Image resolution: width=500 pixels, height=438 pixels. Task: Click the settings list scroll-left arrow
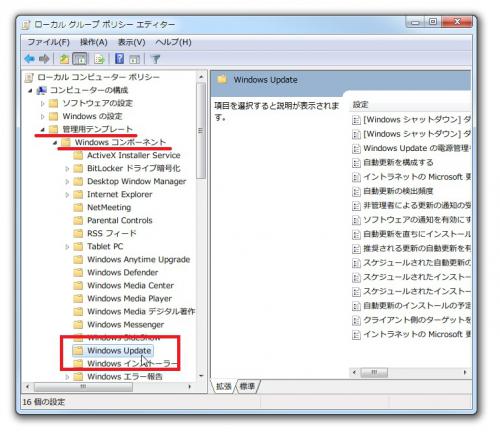pyautogui.click(x=354, y=372)
